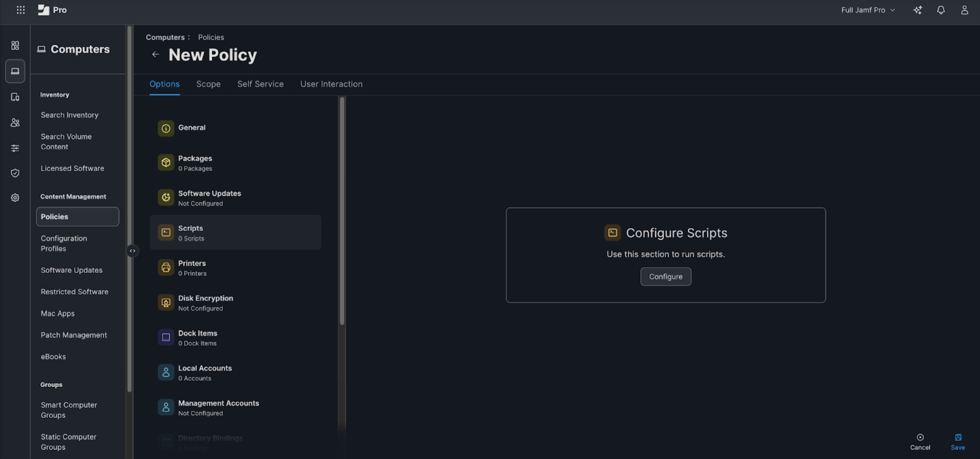Click the Policies breadcrumb link
This screenshot has width=980, height=459.
click(x=211, y=37)
